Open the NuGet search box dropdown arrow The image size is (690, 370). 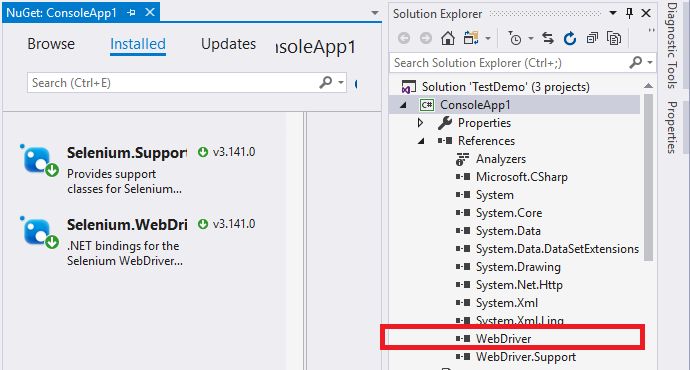tap(341, 82)
